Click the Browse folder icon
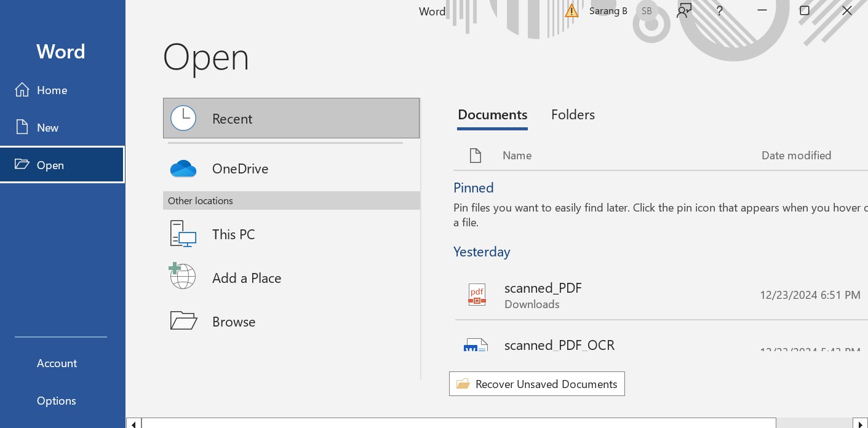 click(x=183, y=320)
